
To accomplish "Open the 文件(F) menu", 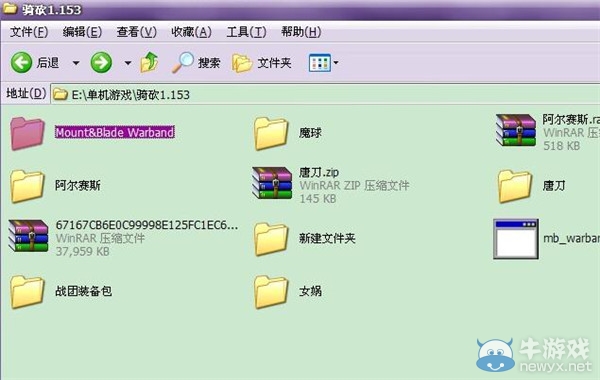I will click(x=29, y=32).
